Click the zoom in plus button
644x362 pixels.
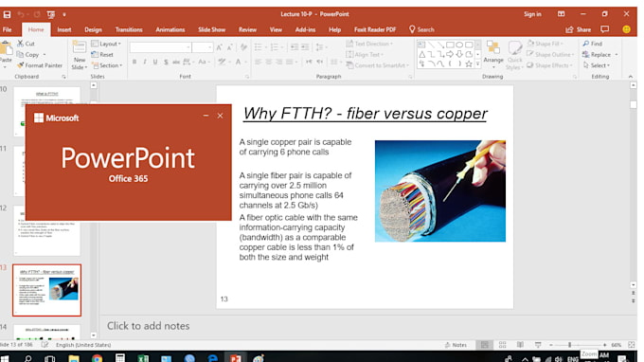(604, 345)
